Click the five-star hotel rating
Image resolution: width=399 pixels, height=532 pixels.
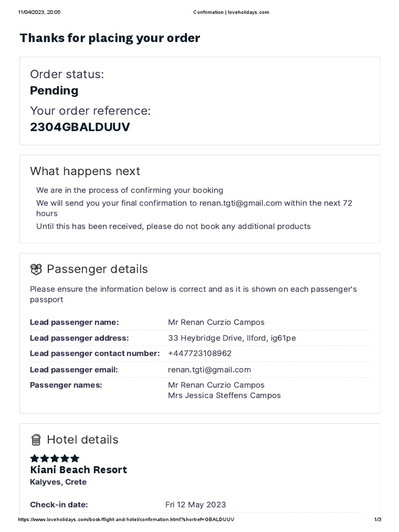55,458
